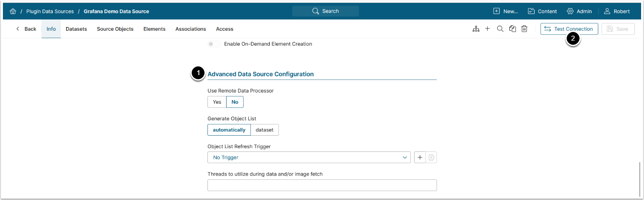Click the trash delete icon
Image resolution: width=644 pixels, height=200 pixels.
pos(525,29)
